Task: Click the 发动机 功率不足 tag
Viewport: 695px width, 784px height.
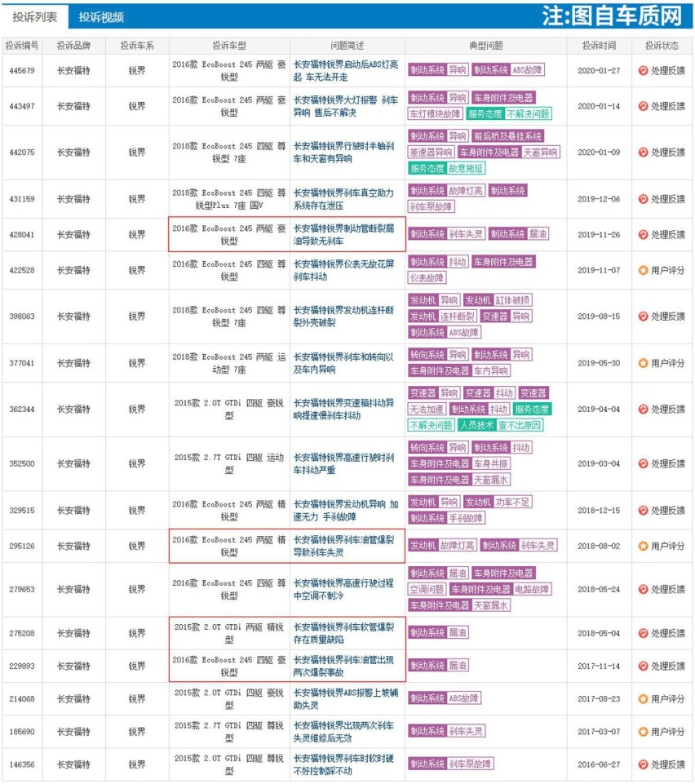Action: click(498, 502)
